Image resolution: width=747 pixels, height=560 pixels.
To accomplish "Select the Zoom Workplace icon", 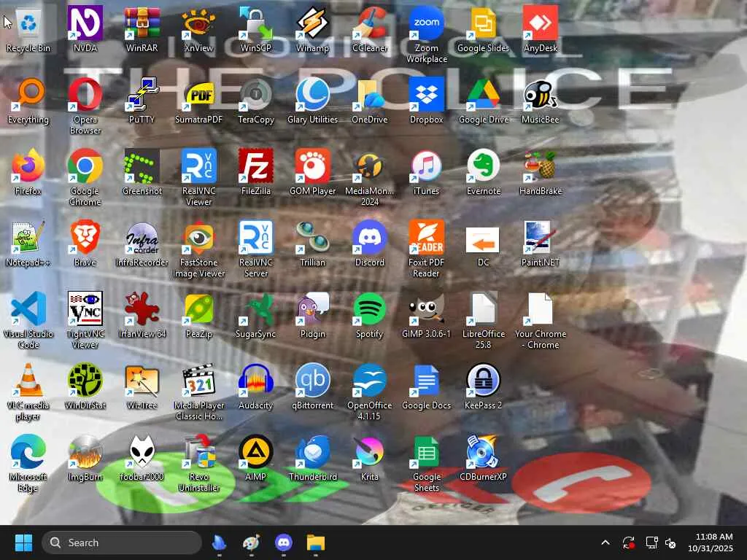I will pos(426,35).
